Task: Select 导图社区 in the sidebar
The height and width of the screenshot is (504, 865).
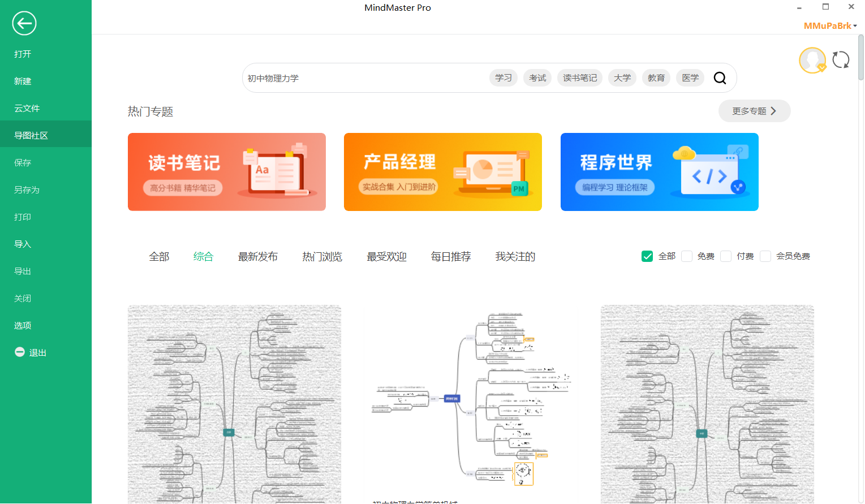Action: 46,135
